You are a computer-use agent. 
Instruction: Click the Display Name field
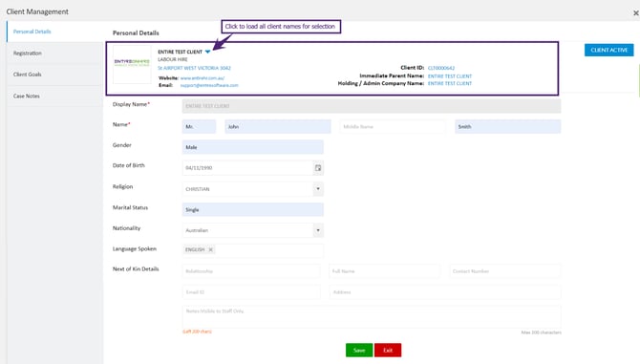click(x=372, y=106)
